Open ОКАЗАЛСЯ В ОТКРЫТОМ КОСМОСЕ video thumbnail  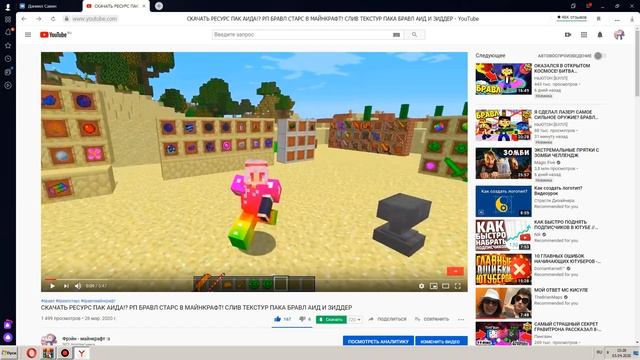point(503,79)
